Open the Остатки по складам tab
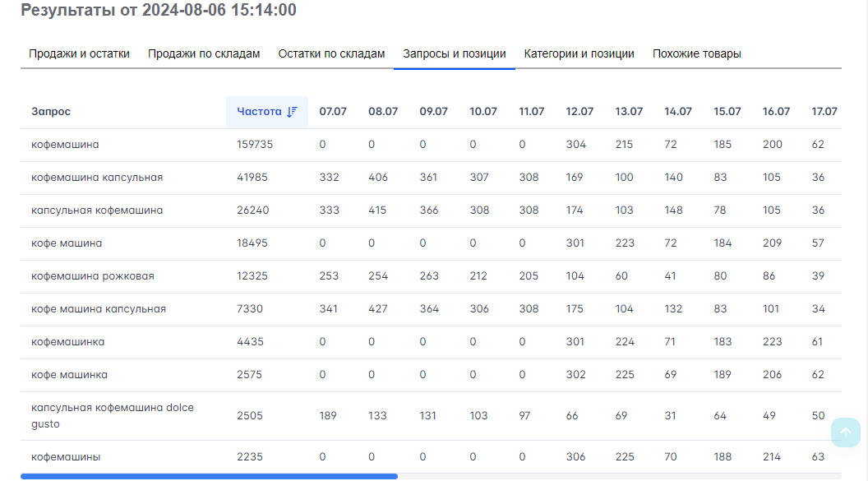Viewport: 868px width, 481px height. point(331,53)
